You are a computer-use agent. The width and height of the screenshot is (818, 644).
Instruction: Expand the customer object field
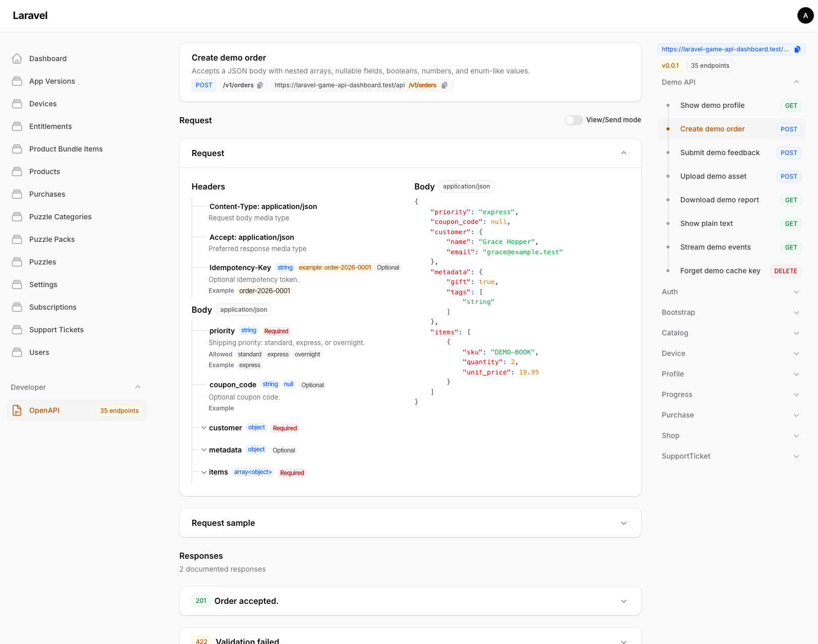[204, 428]
